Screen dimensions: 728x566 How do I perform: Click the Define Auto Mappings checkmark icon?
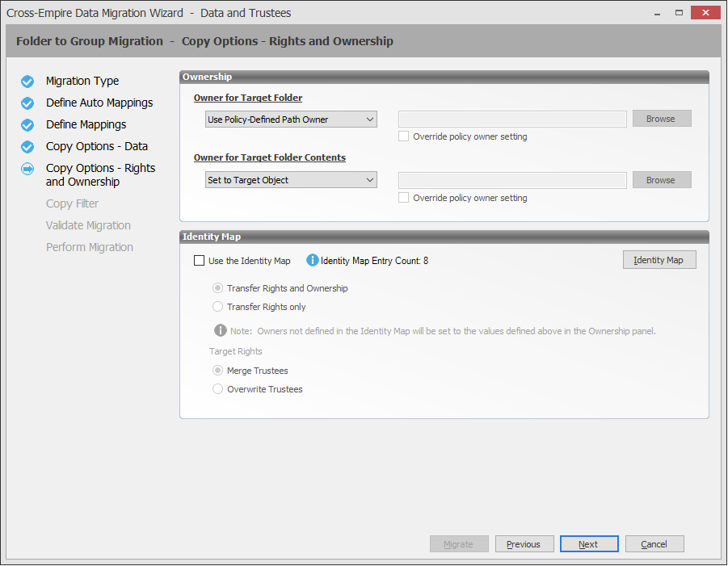point(27,103)
